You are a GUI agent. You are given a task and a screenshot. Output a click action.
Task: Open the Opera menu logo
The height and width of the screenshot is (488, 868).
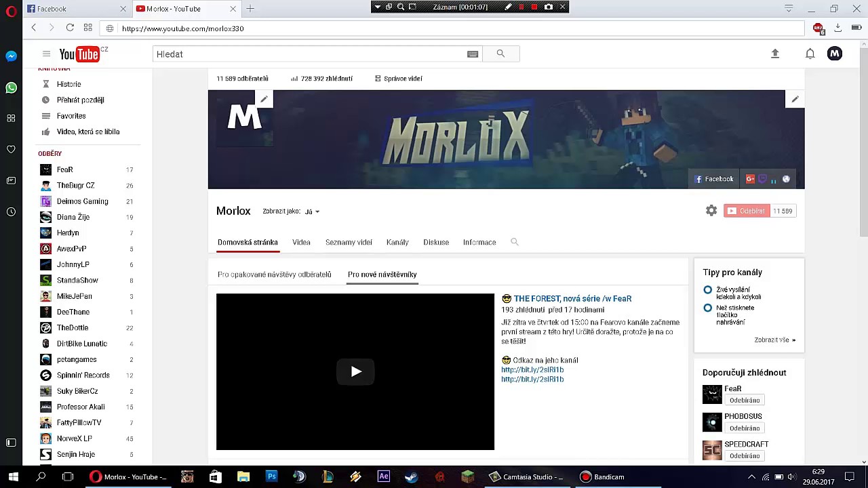tap(11, 12)
